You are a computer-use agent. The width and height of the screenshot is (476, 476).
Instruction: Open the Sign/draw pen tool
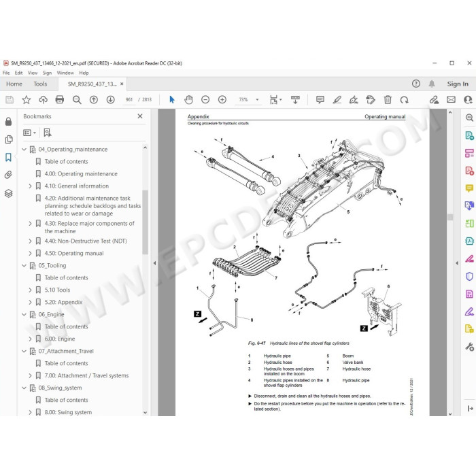pos(354,99)
